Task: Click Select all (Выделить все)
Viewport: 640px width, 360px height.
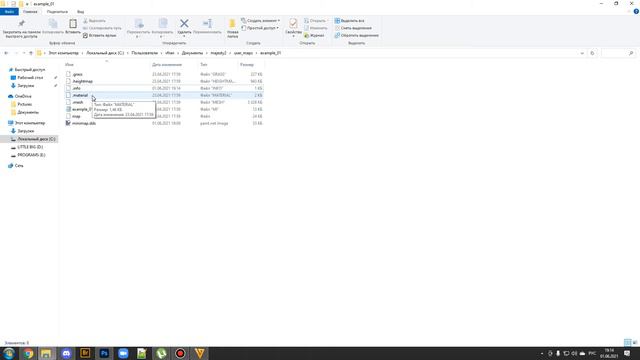Action: (349, 21)
